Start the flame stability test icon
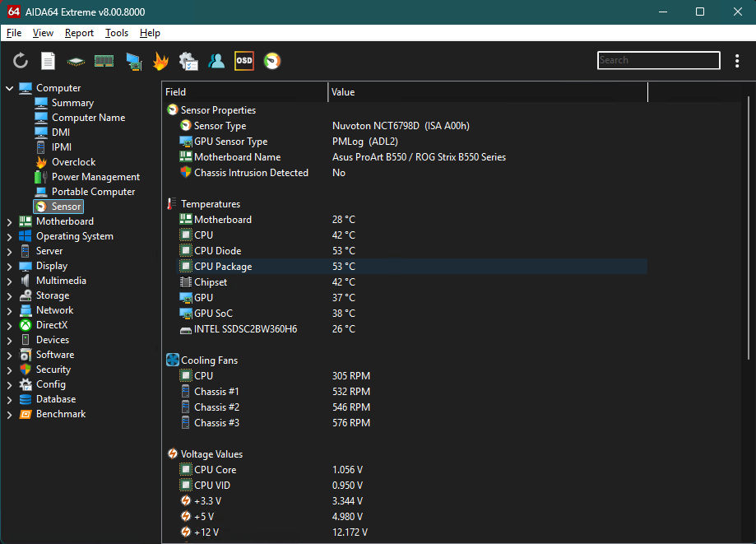 click(x=160, y=61)
